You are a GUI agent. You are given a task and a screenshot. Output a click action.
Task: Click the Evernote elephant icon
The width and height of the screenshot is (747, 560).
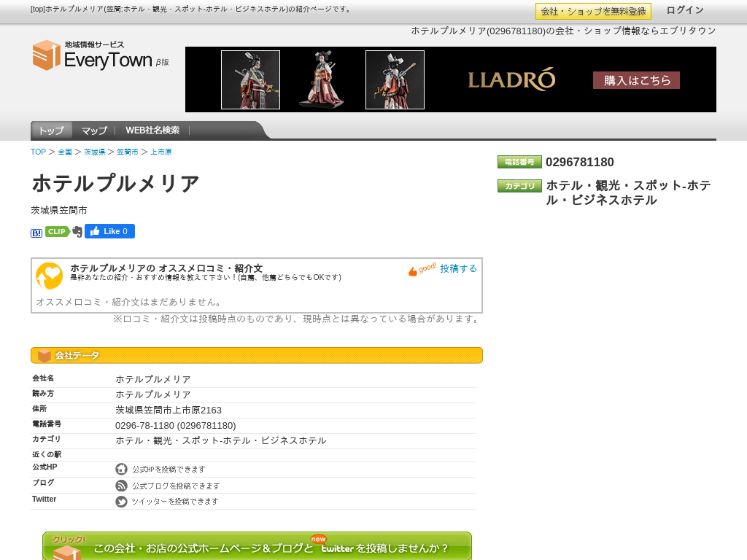point(77,232)
